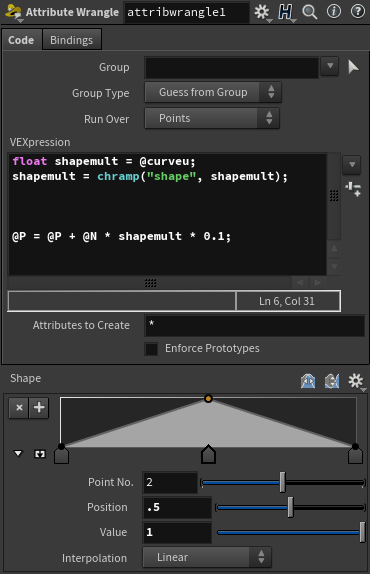Click the node name field attribwrangle1
Screen dimensions: 370x574
187,12
